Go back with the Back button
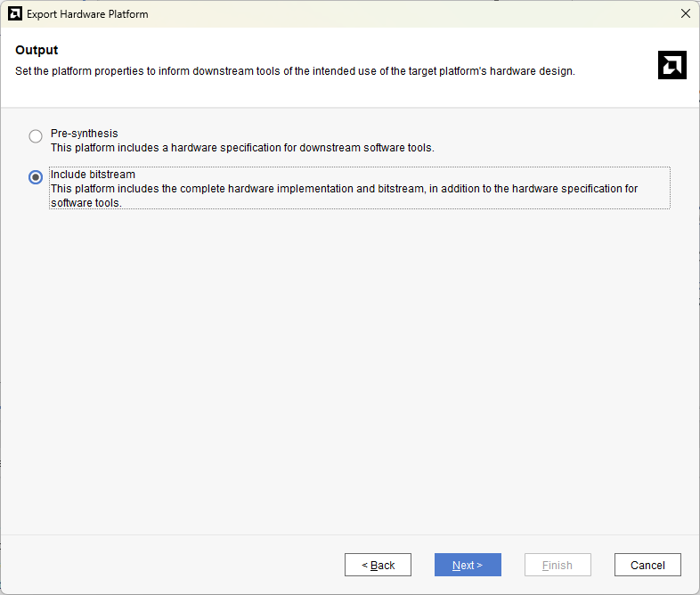Viewport: 700px width, 595px height. [378, 565]
